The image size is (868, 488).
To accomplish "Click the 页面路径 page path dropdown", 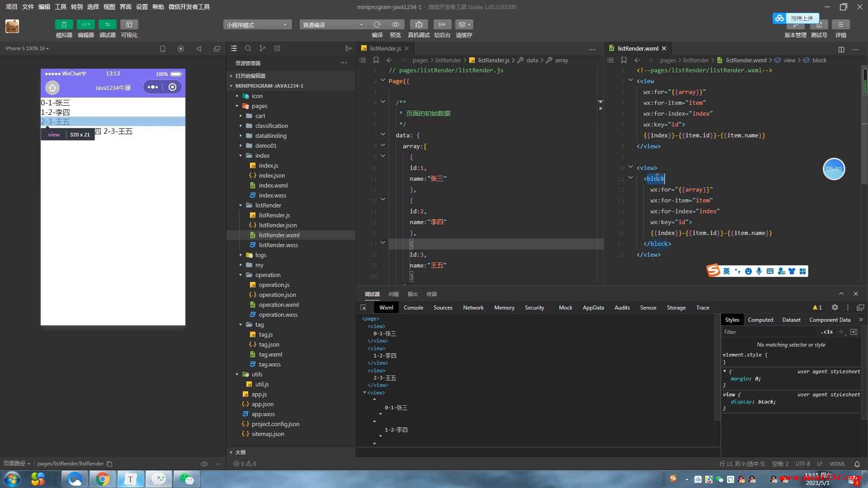I will [17, 464].
